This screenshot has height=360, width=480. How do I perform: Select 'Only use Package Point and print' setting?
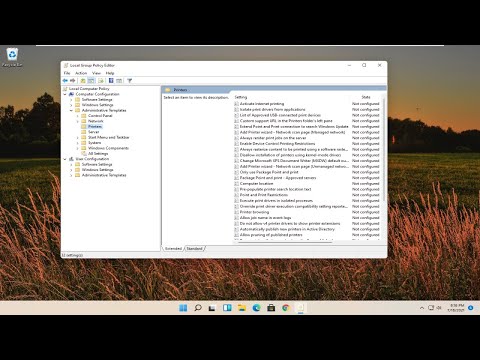pos(269,172)
